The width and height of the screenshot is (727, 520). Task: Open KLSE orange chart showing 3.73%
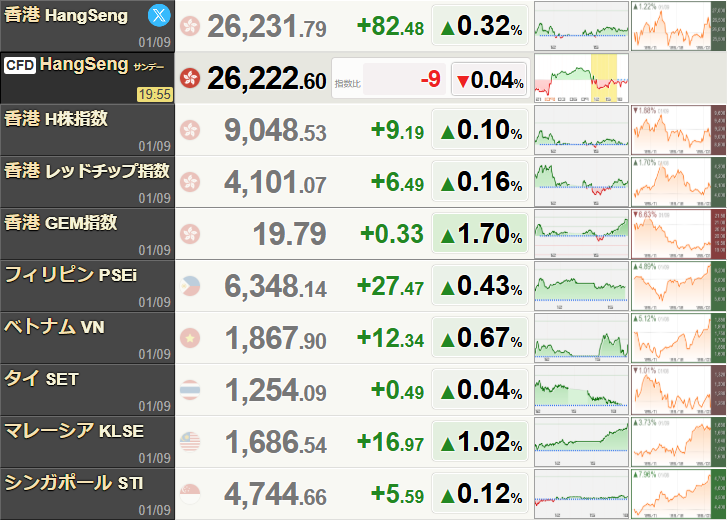click(x=679, y=442)
